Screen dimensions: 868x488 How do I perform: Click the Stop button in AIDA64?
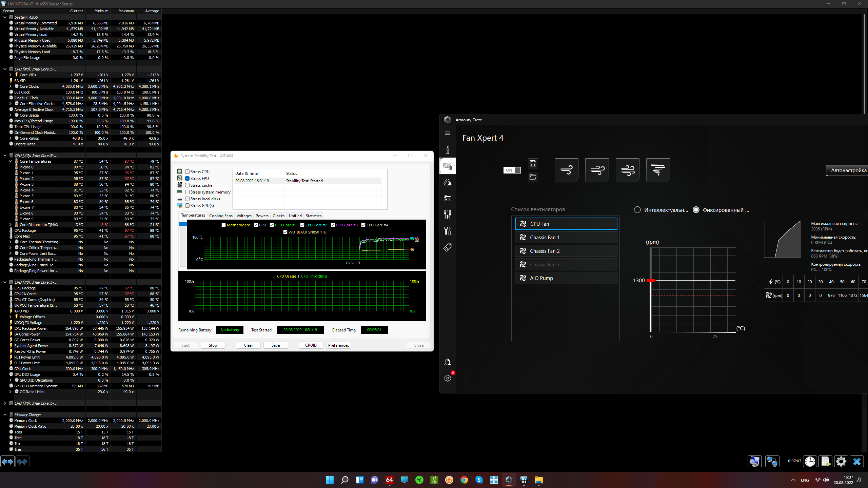pyautogui.click(x=213, y=345)
